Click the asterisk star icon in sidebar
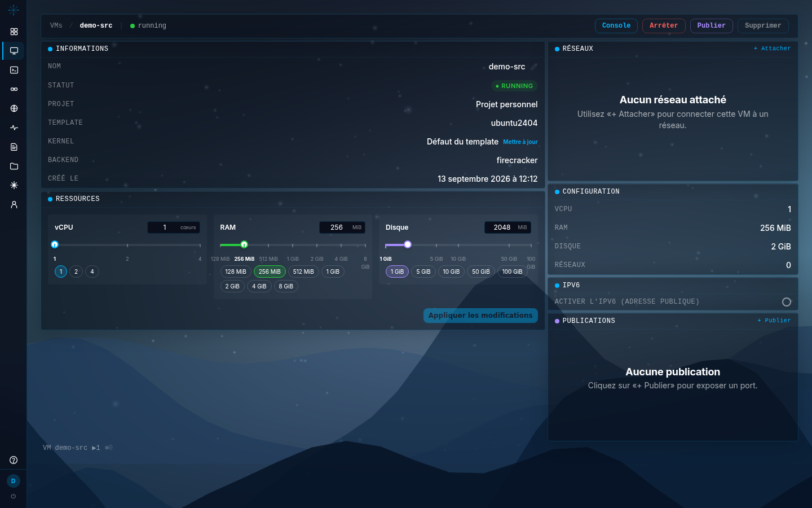Image resolution: width=812 pixels, height=508 pixels. tap(14, 185)
